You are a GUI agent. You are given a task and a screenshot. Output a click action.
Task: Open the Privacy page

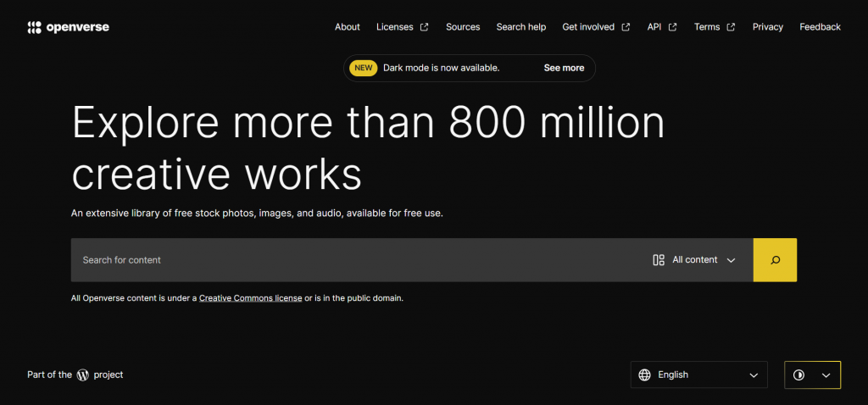pyautogui.click(x=768, y=27)
